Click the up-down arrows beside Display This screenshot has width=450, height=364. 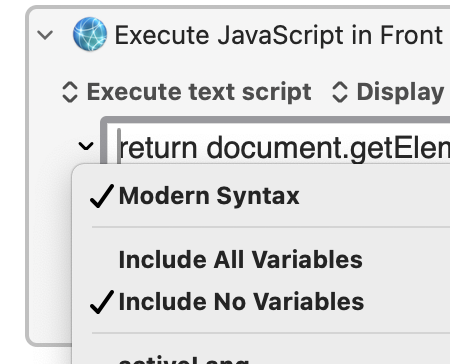340,92
